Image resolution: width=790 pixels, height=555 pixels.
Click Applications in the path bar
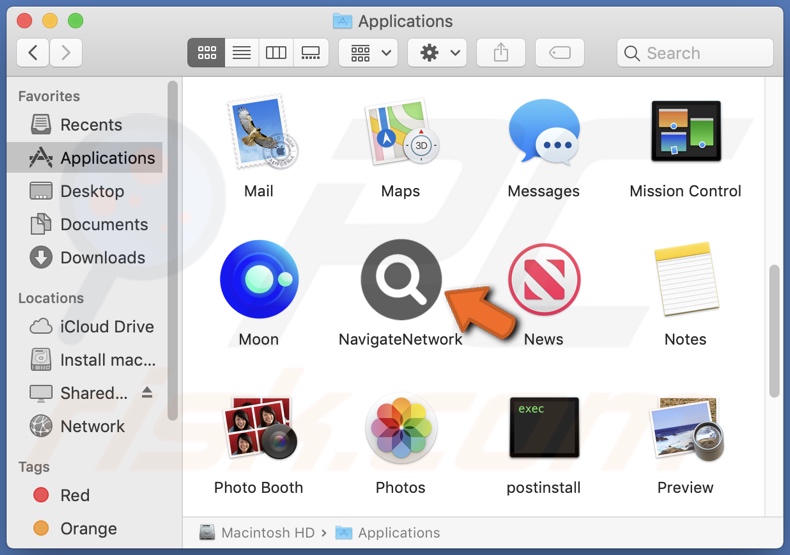tap(387, 532)
